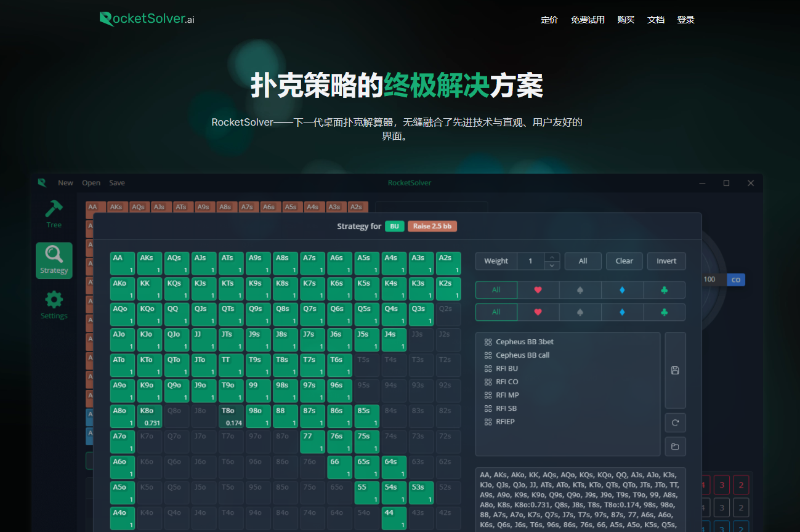Select the spade suit in the second suit row
The height and width of the screenshot is (532, 800).
[580, 312]
